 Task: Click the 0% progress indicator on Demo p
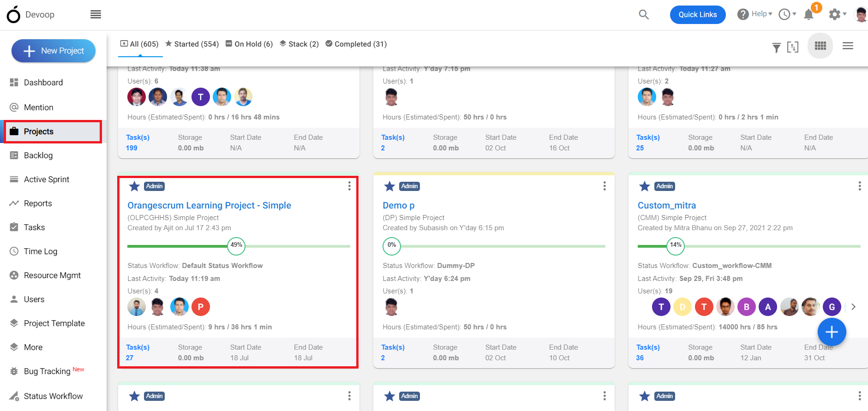tap(392, 246)
